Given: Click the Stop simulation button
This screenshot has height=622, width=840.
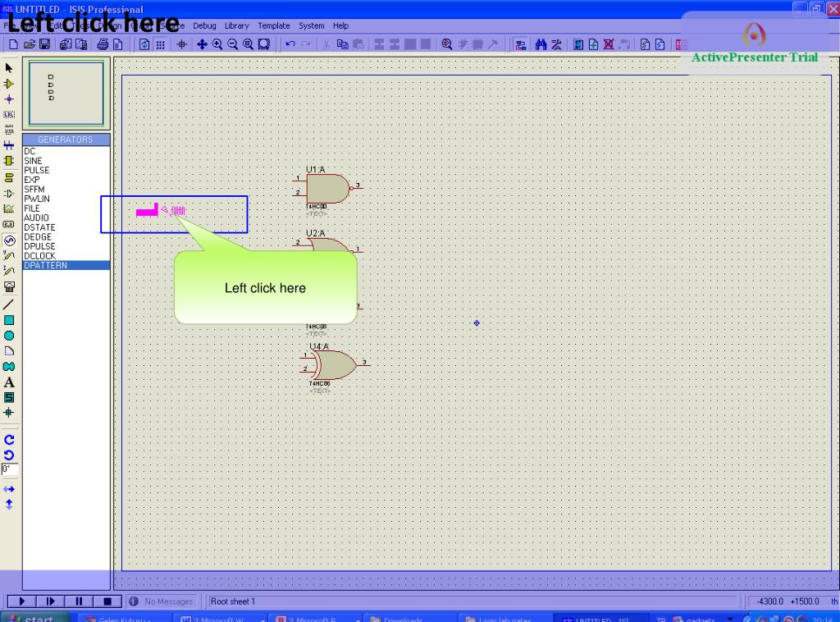Looking at the screenshot, I should (107, 601).
